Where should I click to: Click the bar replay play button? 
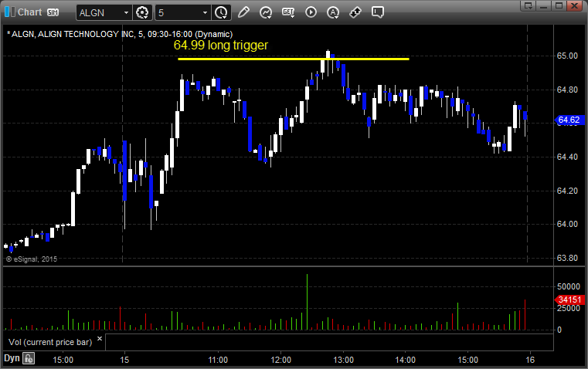[x=311, y=12]
